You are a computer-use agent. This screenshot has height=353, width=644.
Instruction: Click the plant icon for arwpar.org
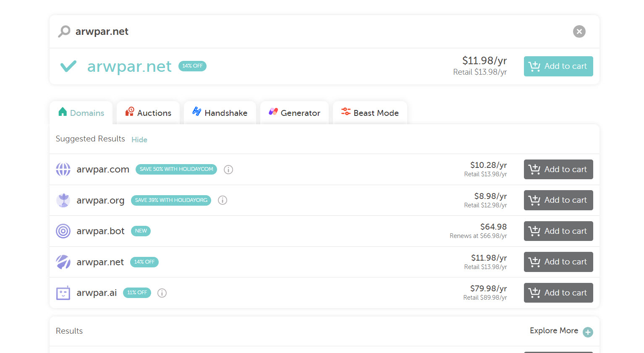pyautogui.click(x=63, y=200)
